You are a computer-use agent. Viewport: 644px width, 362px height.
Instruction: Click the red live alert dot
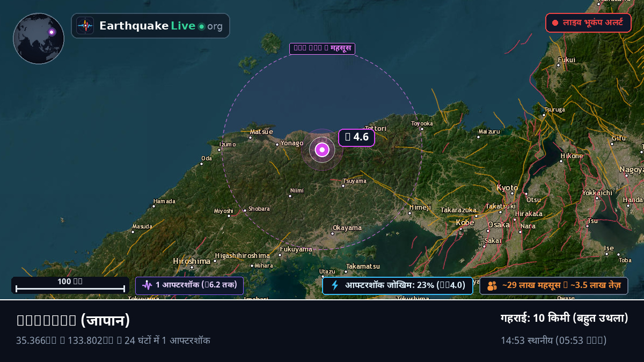point(555,23)
